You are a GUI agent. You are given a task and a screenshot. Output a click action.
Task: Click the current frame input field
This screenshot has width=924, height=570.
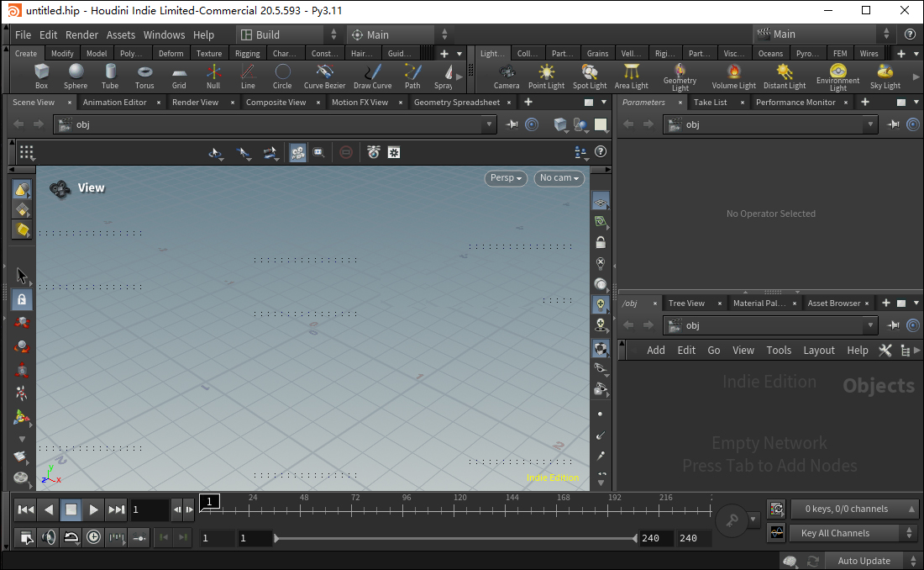(x=150, y=509)
